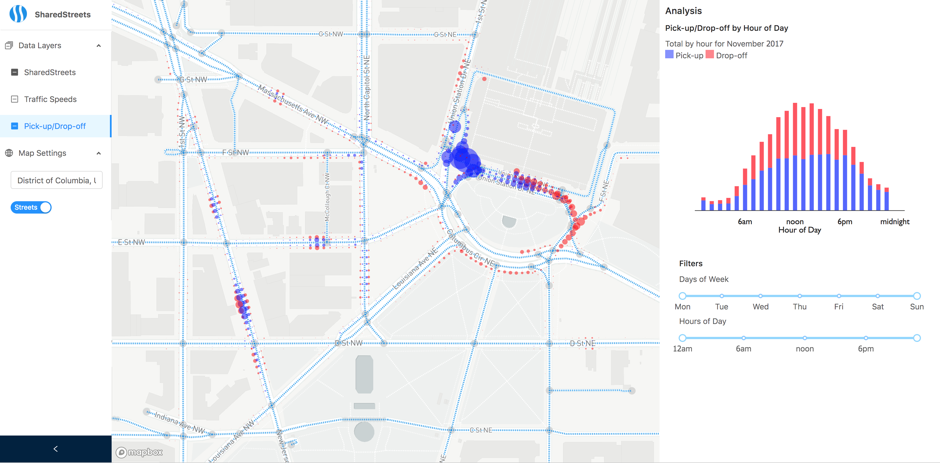Select the Pick-up/Drop-off menu item
940x463 pixels.
coord(56,126)
